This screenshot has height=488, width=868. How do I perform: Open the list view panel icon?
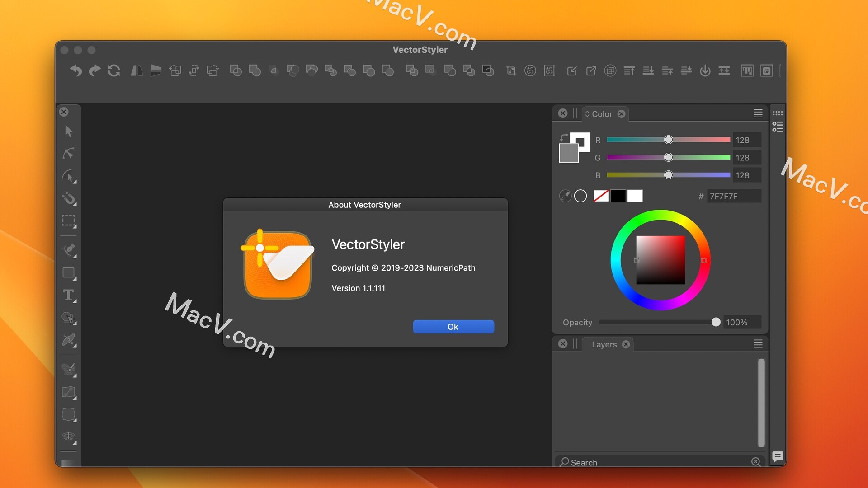(x=778, y=127)
